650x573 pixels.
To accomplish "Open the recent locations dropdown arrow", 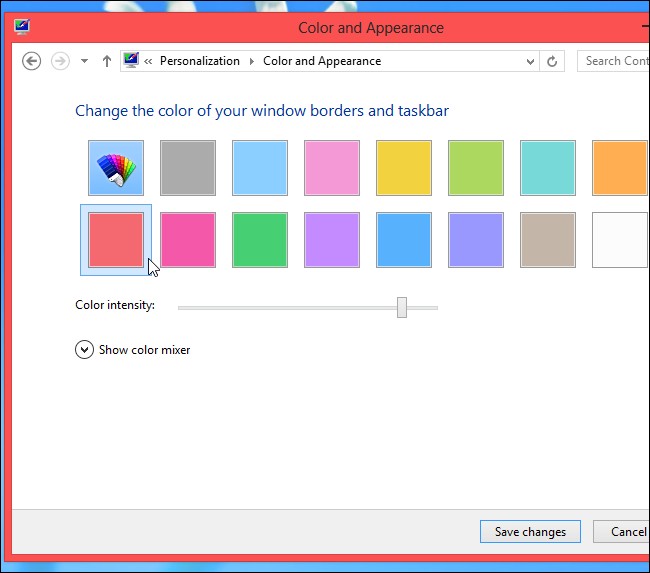I will [85, 61].
